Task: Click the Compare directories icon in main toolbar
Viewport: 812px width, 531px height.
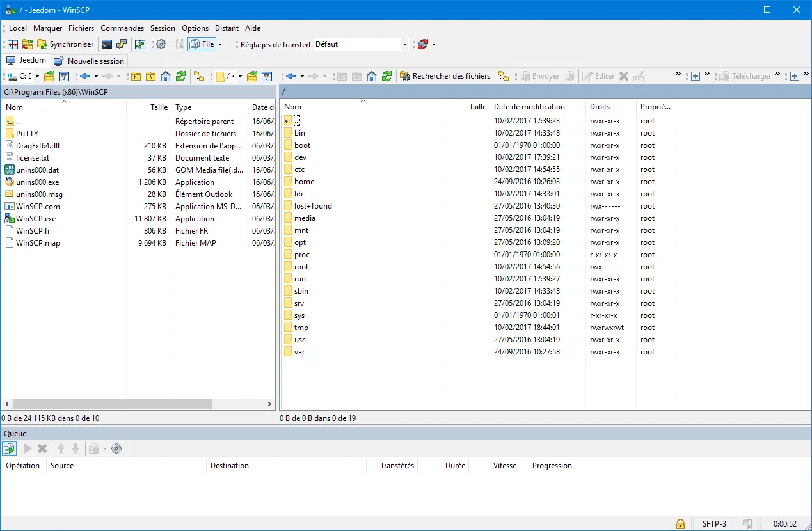Action: (x=13, y=44)
